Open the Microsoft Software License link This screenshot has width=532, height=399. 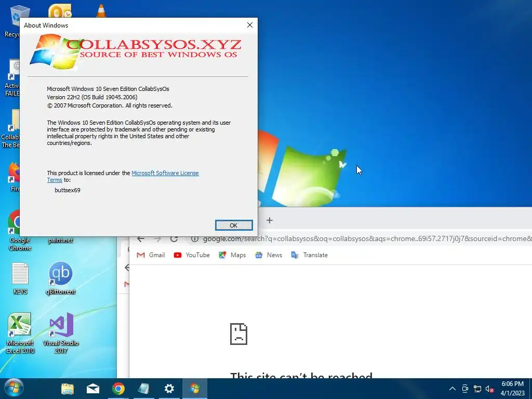(165, 173)
